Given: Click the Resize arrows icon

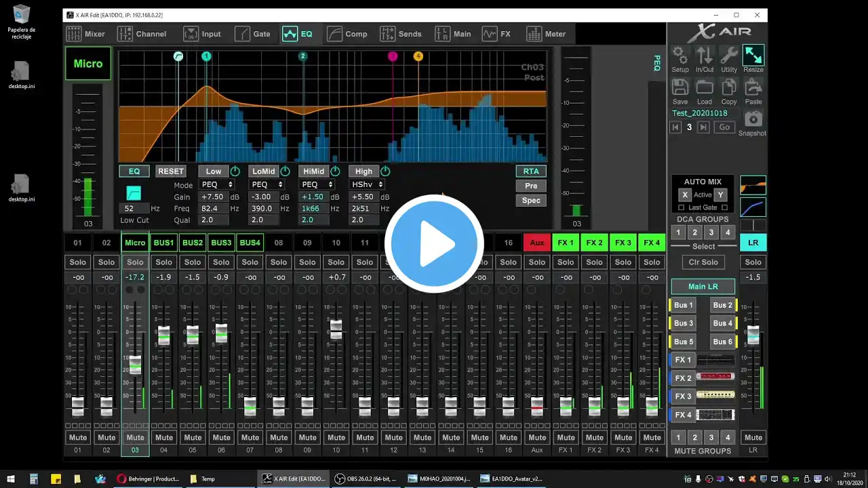Looking at the screenshot, I should (x=753, y=55).
